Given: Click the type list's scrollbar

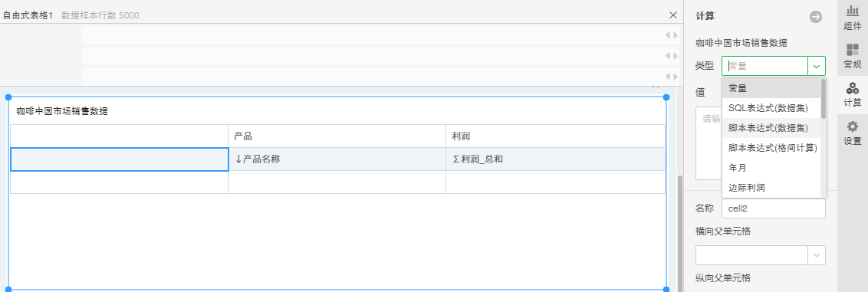Looking at the screenshot, I should [x=824, y=99].
